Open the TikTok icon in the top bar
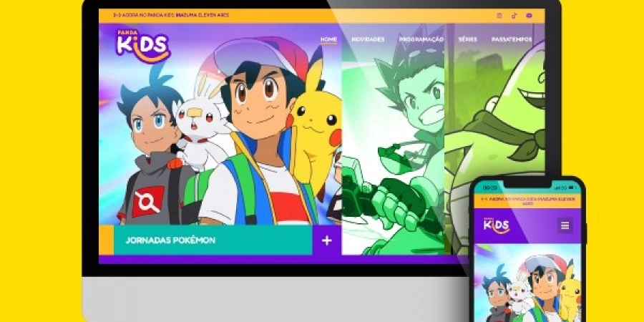This screenshot has height=322, width=644. click(x=514, y=16)
